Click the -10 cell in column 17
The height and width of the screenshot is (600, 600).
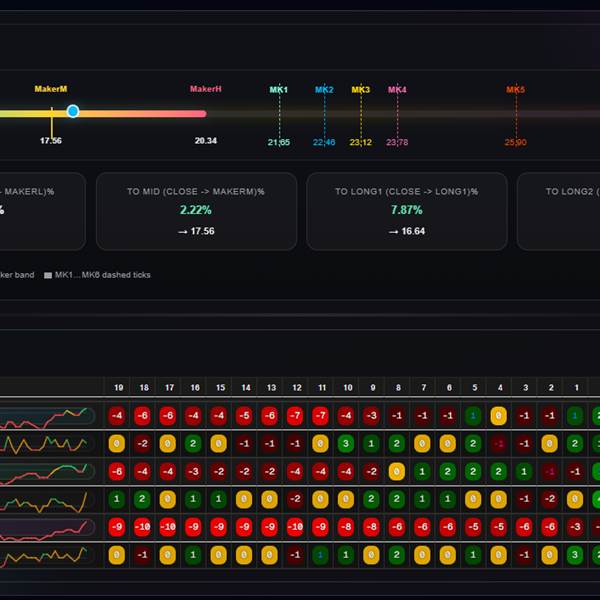(x=168, y=527)
